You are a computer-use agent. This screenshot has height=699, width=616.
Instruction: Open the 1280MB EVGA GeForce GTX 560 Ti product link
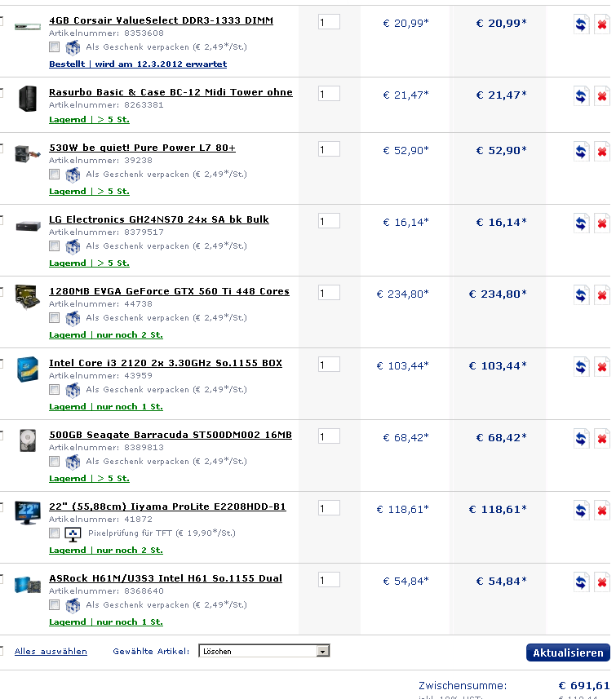click(169, 291)
